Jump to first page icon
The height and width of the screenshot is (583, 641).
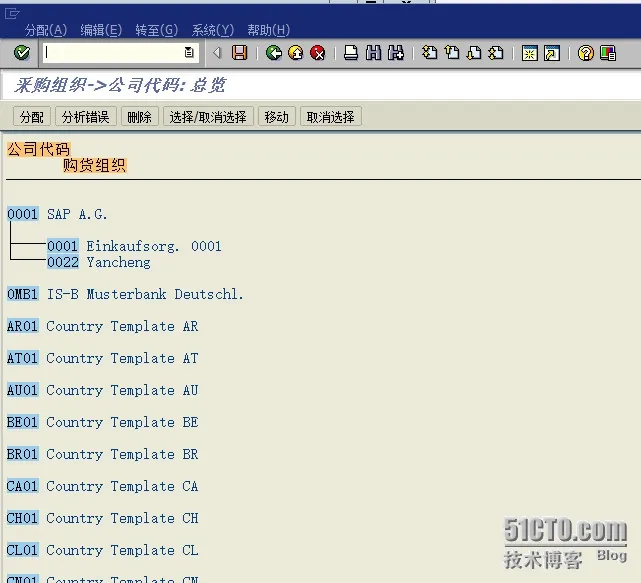coord(429,53)
